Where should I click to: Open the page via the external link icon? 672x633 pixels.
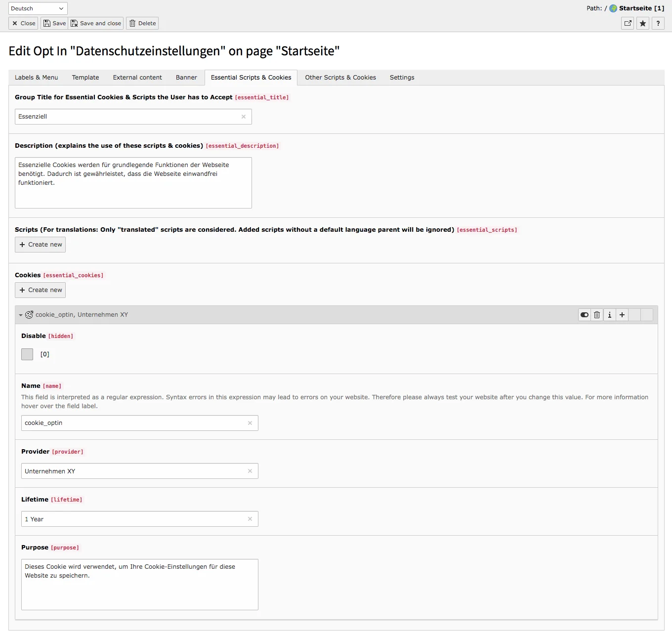coord(627,23)
